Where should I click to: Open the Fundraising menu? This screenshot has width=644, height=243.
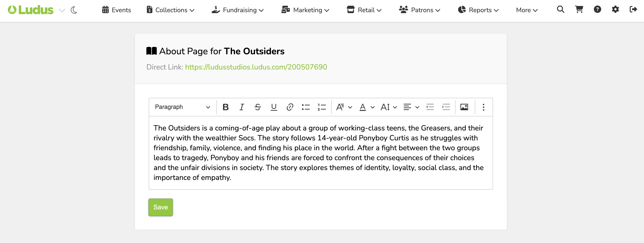pos(238,10)
